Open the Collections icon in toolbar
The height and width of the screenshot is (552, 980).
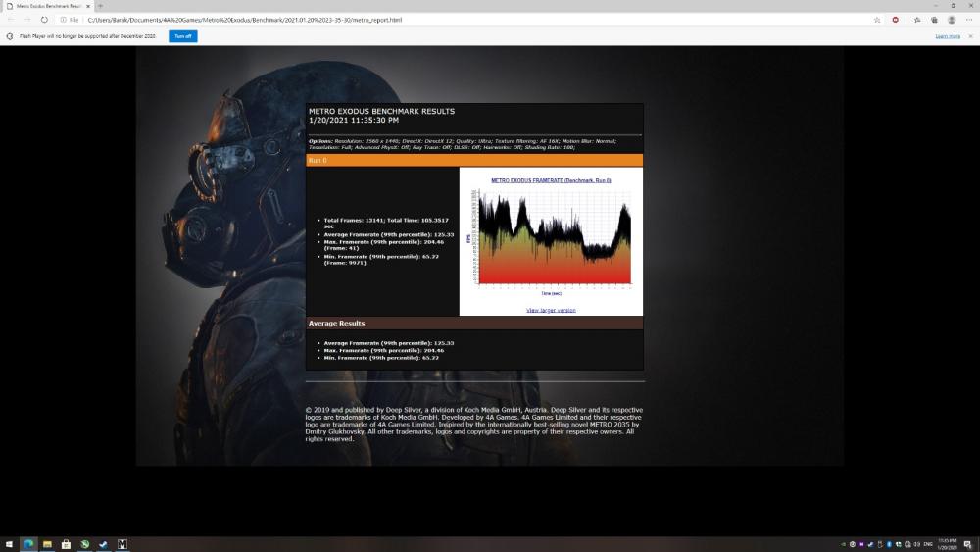(x=934, y=20)
